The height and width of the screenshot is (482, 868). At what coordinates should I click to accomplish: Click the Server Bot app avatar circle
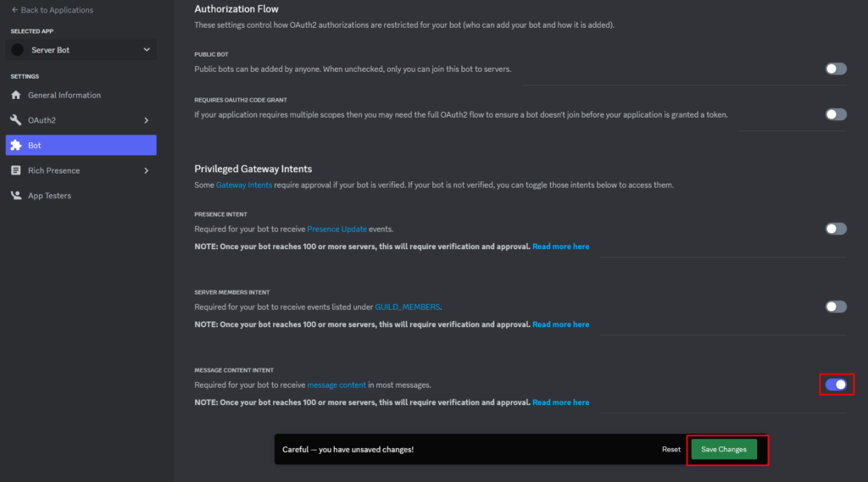pos(18,50)
